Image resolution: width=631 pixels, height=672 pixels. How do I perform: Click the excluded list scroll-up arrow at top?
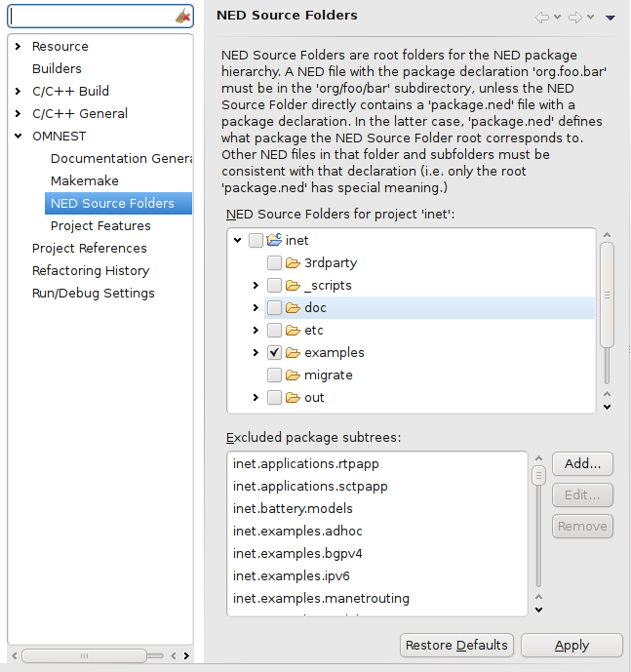click(x=538, y=458)
